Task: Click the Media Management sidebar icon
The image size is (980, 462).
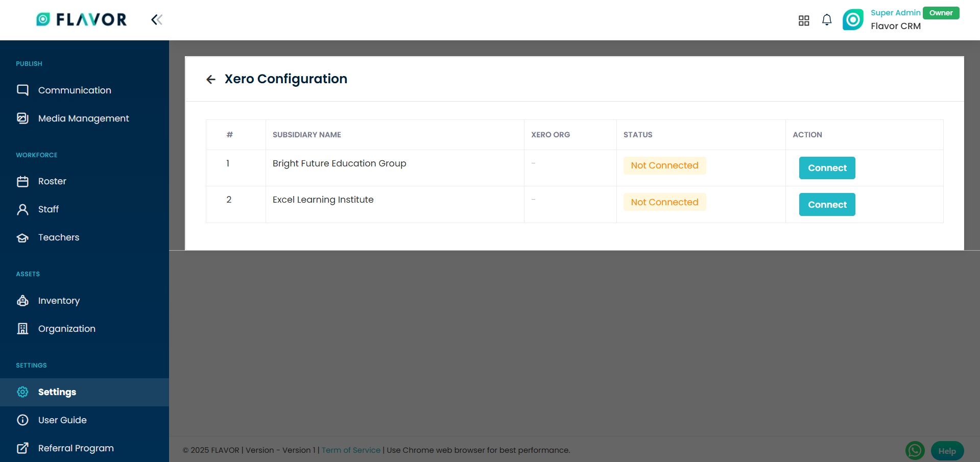Action: click(22, 118)
